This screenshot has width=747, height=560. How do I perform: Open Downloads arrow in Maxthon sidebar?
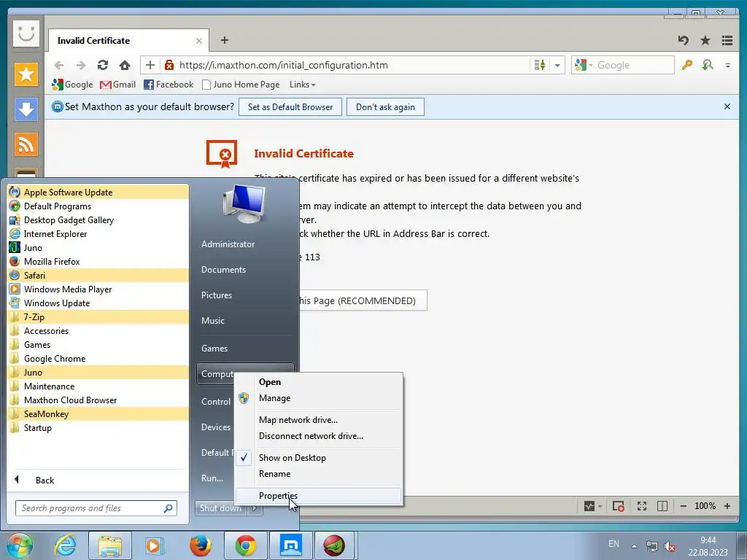(x=26, y=109)
